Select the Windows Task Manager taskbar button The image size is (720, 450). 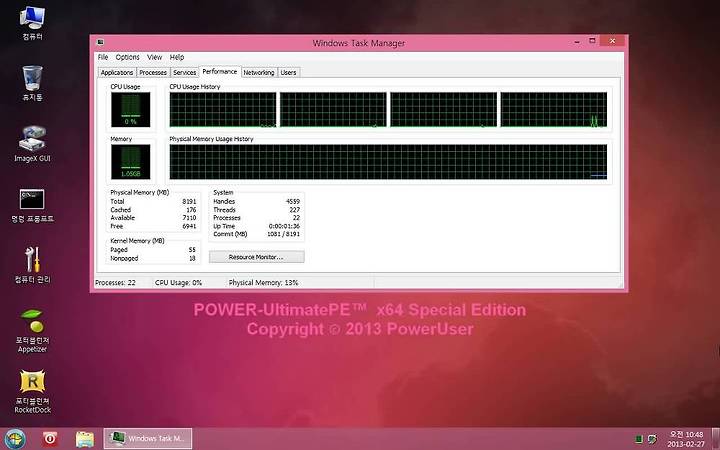point(148,439)
